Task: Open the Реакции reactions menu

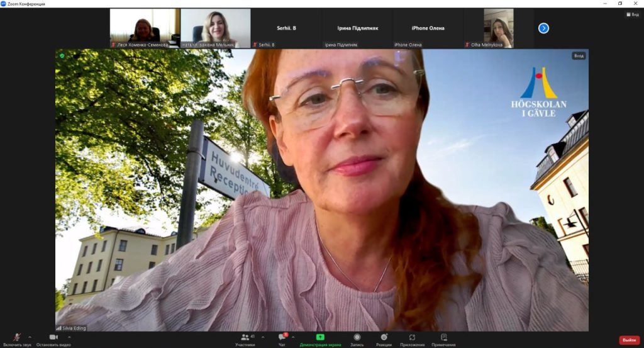Action: point(384,339)
